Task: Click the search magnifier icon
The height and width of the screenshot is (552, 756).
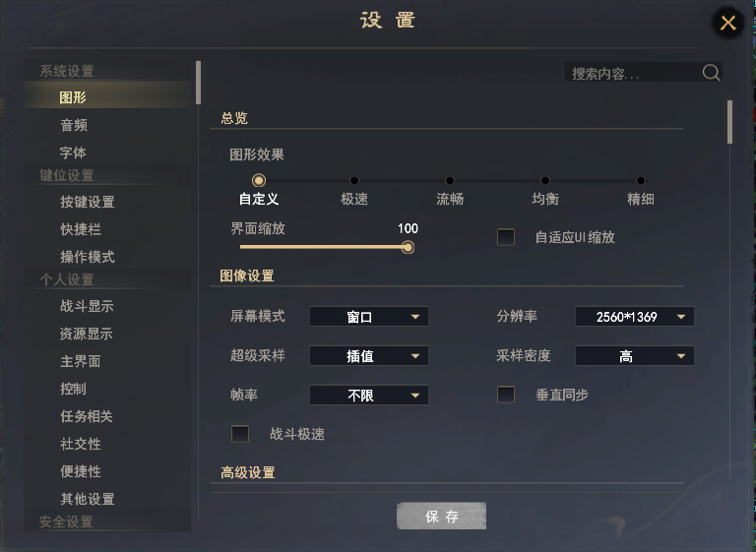Action: 711,73
